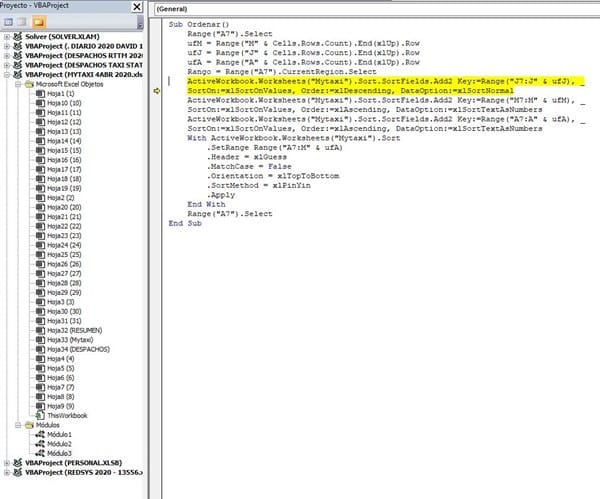The height and width of the screenshot is (499, 600).
Task: Select Hoja3 (3) in project tree
Action: (x=60, y=302)
